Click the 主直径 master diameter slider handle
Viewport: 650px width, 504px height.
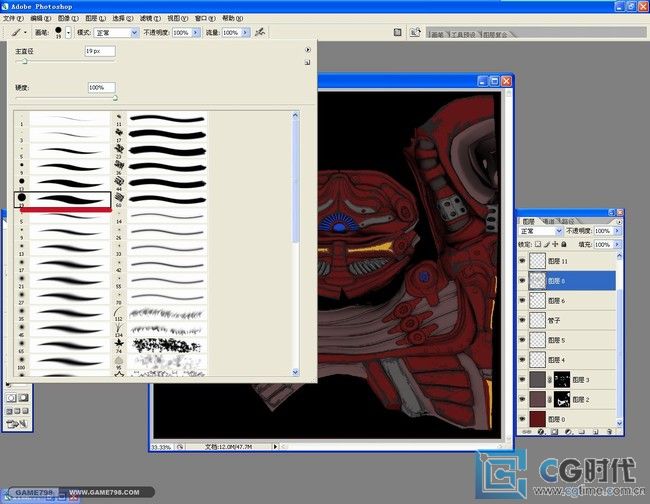pos(24,61)
